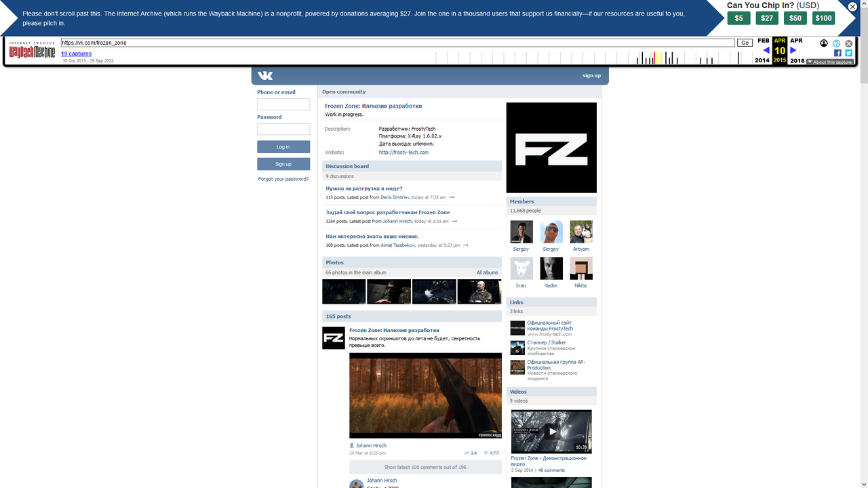Click FrostyTech official site link icon
The image size is (868, 488).
click(x=517, y=328)
